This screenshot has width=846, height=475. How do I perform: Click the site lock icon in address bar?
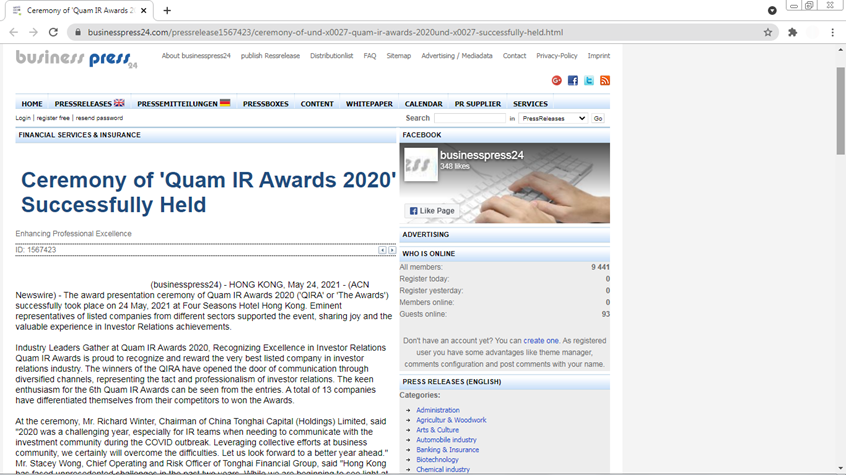point(78,32)
